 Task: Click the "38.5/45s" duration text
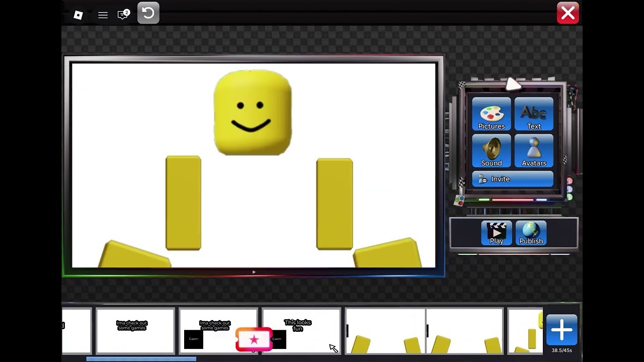pyautogui.click(x=561, y=350)
